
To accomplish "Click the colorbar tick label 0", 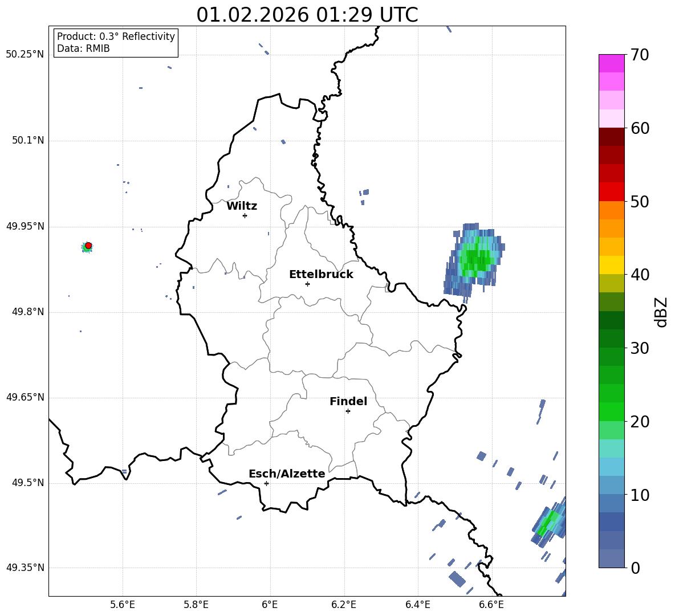I will coord(635,568).
